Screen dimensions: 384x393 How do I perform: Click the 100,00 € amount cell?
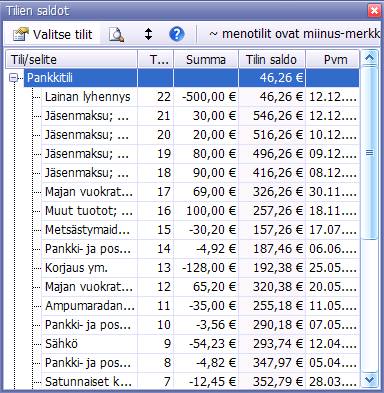point(206,211)
